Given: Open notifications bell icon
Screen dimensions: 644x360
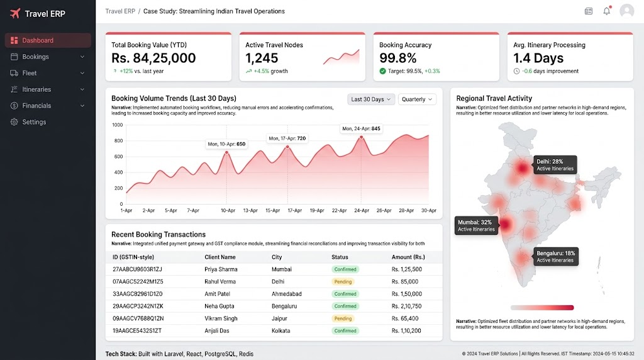Looking at the screenshot, I should pos(607,11).
